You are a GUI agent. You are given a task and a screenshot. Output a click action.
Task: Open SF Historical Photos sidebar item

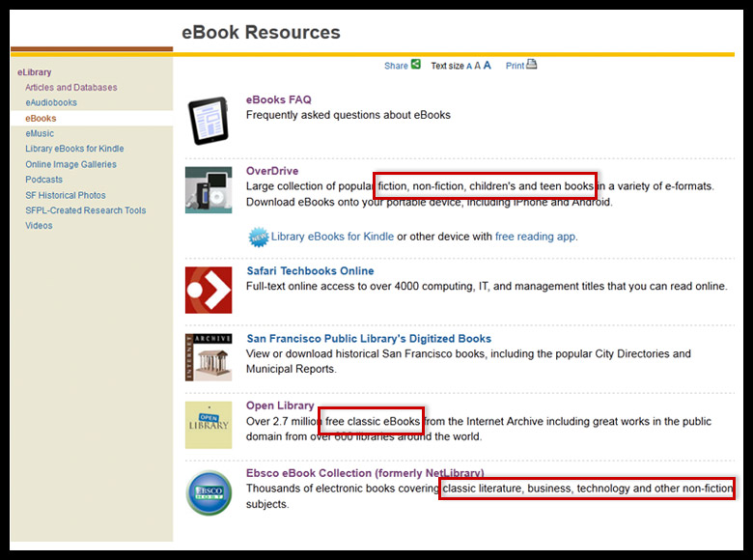point(66,195)
